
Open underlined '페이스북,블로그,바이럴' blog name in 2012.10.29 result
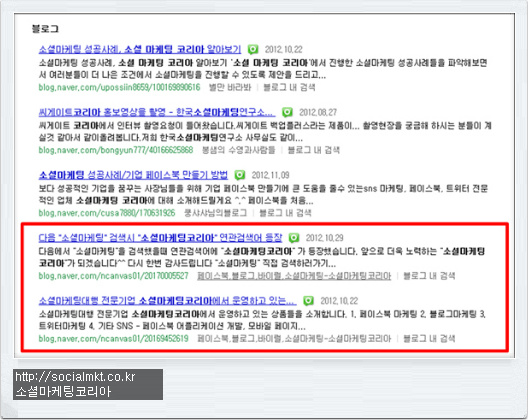pos(294,276)
